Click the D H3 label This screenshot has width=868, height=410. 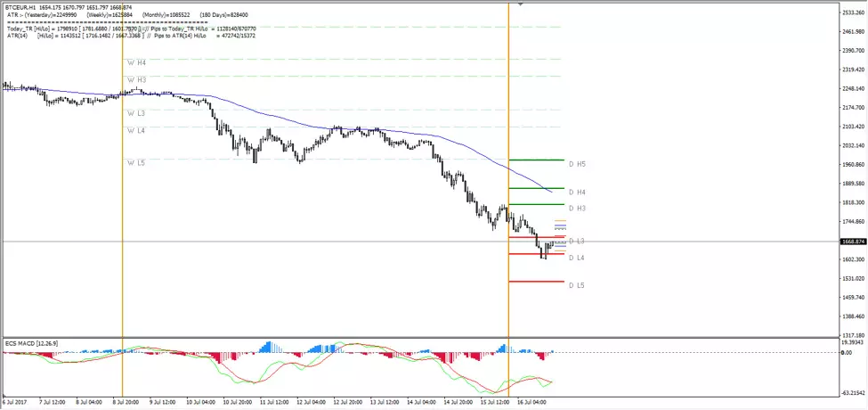[x=577, y=209]
